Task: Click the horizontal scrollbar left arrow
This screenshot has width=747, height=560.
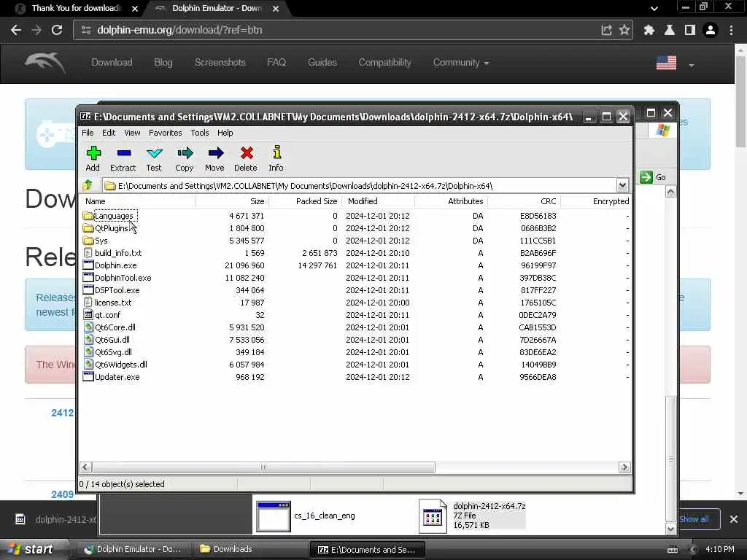Action: [85, 467]
